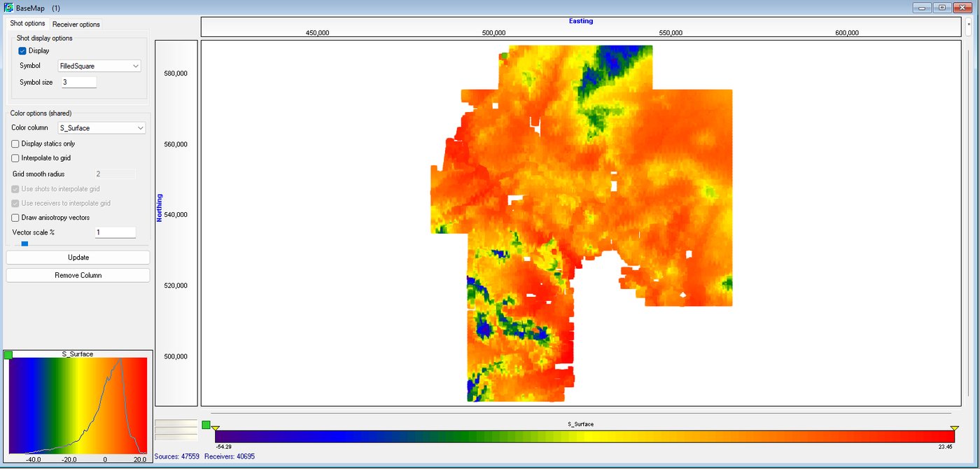Toggle the shot Display checkbox
Viewport: 980px width, 469px height.
pos(22,50)
